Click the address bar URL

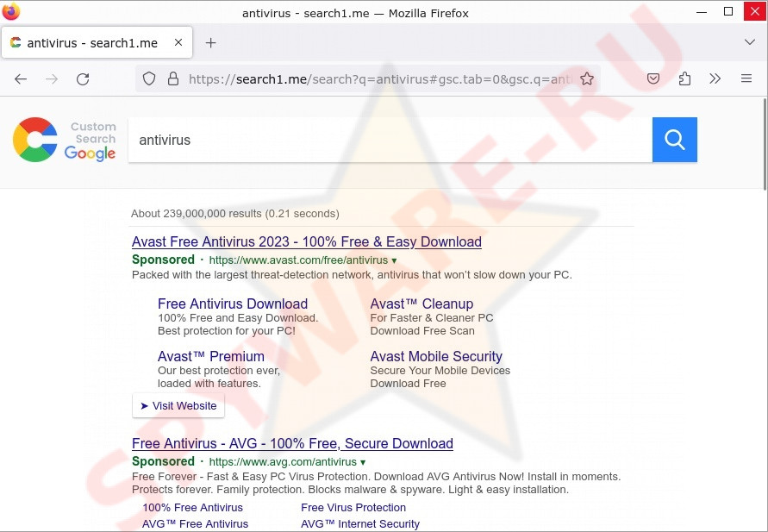click(379, 78)
